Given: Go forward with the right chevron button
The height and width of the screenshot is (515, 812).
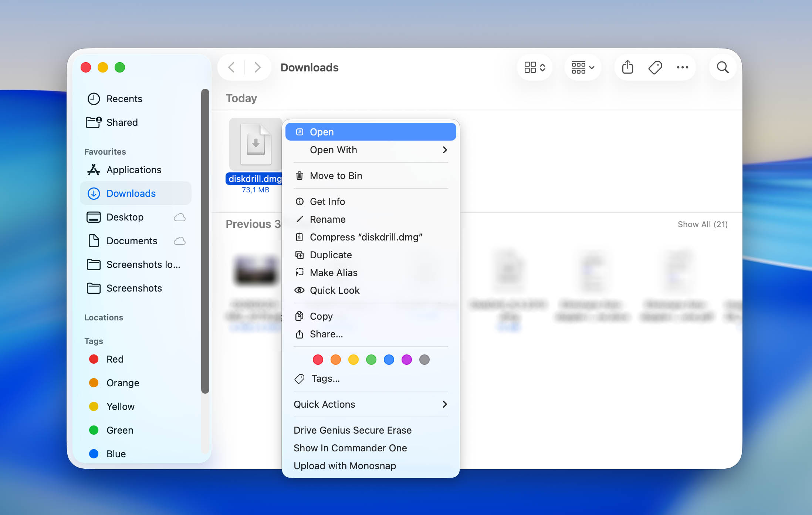Looking at the screenshot, I should tap(257, 67).
